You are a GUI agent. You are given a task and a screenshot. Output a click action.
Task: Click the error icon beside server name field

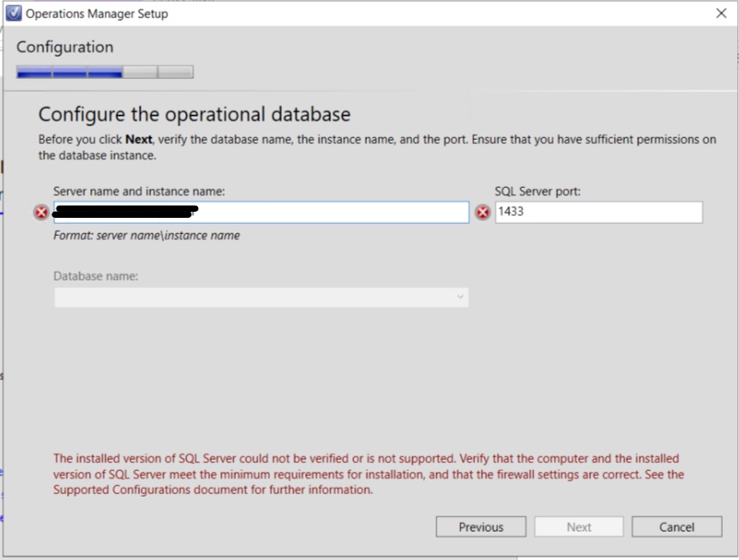41,213
